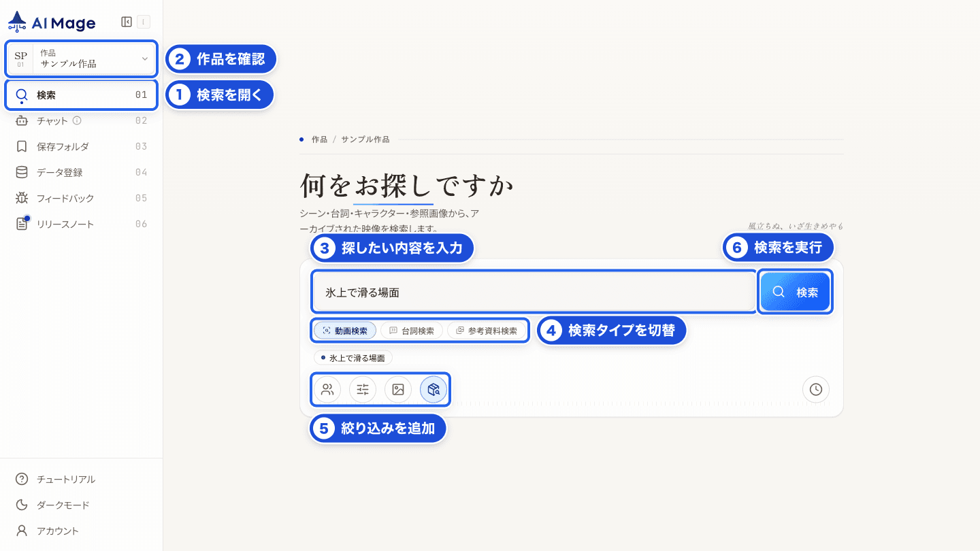
Task: Open アカウント settings
Action: [x=82, y=531]
